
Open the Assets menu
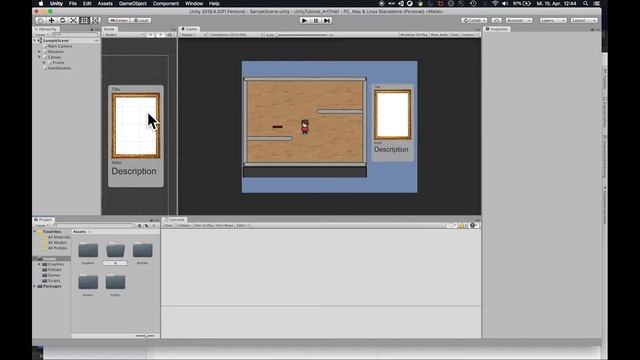(x=105, y=3)
